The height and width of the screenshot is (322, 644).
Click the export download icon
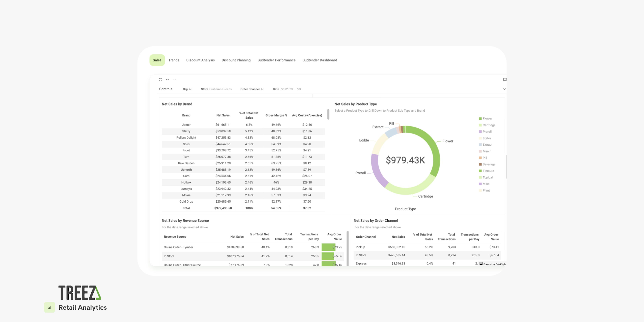click(x=505, y=80)
